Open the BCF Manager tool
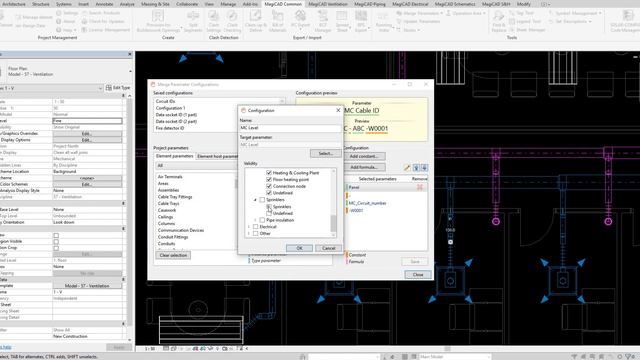The image size is (640, 360). pyautogui.click(x=322, y=21)
